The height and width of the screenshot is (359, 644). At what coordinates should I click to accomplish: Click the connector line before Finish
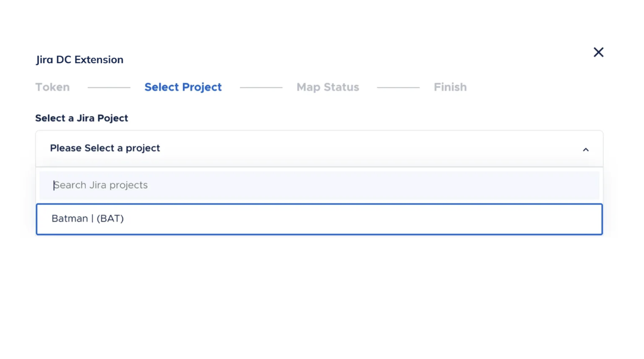(x=398, y=87)
